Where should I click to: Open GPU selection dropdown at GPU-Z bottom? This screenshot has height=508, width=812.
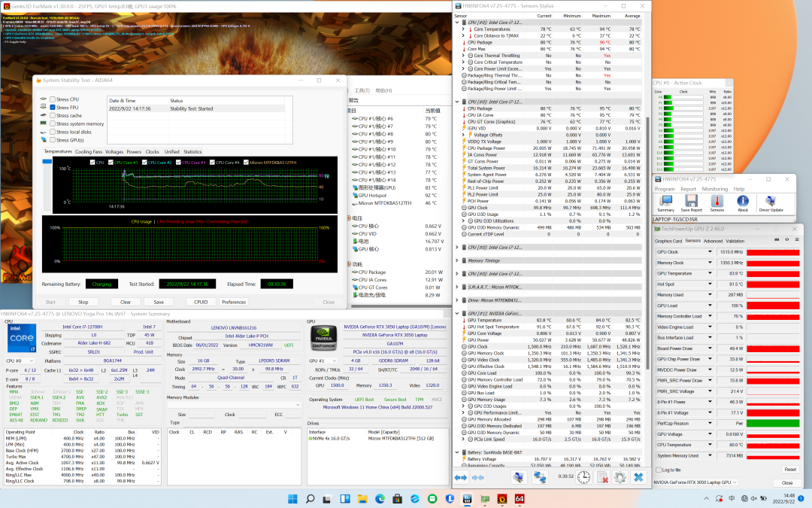pyautogui.click(x=695, y=482)
